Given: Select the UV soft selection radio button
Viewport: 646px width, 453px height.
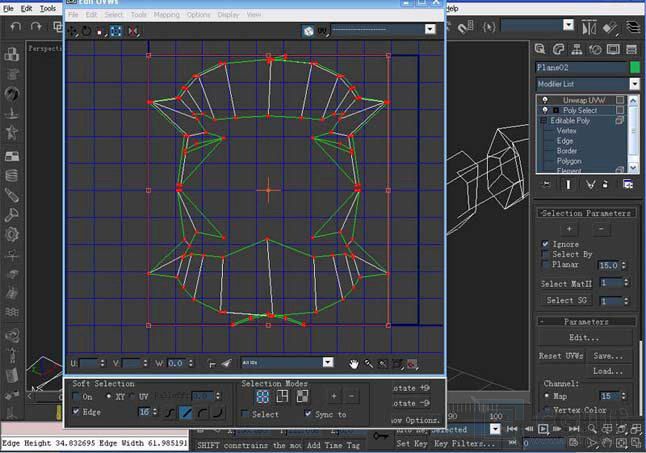Looking at the screenshot, I should click(133, 396).
